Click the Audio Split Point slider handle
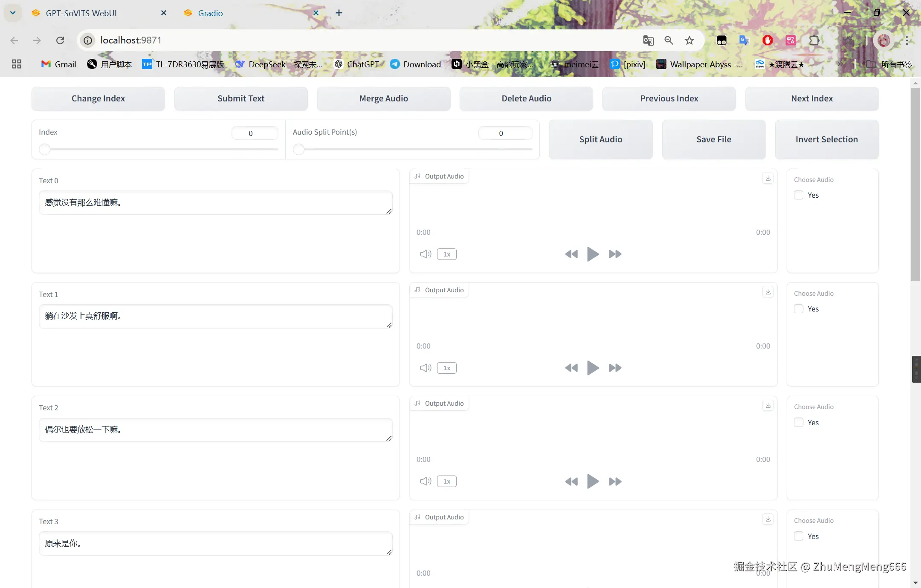Viewport: 921px width, 588px height. (298, 149)
